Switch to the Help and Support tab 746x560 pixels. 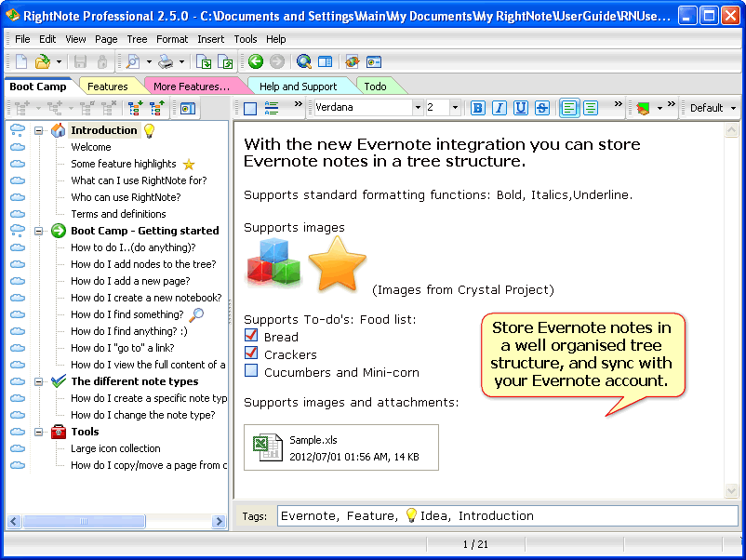tap(299, 87)
